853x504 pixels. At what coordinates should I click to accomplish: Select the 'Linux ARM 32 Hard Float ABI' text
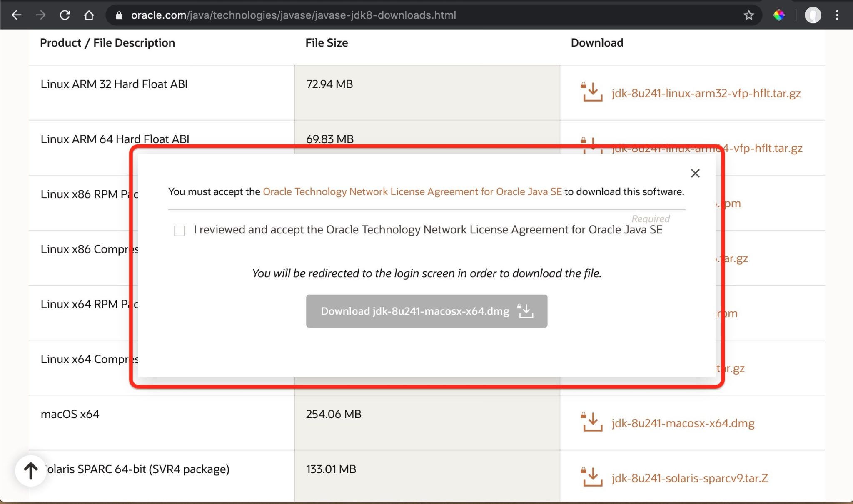(114, 84)
